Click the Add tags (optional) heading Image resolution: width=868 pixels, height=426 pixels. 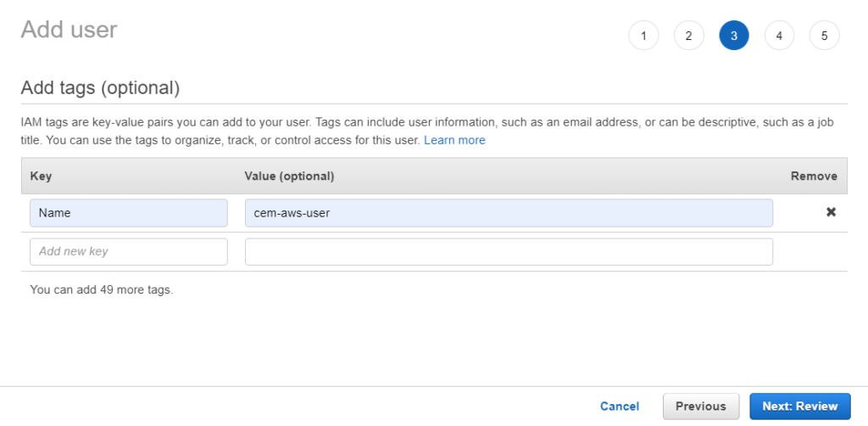pyautogui.click(x=100, y=88)
